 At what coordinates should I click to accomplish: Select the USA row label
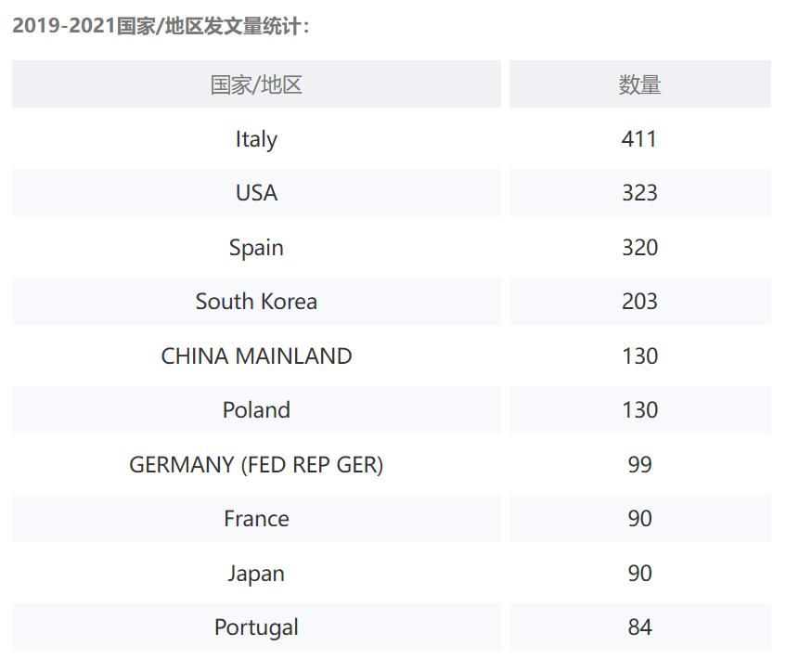(256, 193)
